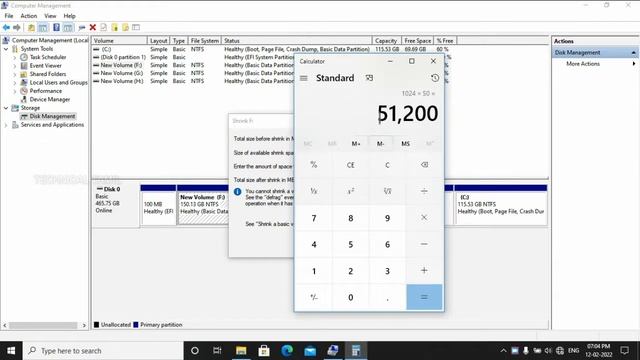Viewport: 640px width, 360px height.
Task: Click the M- memory subtract button
Action: 380,144
